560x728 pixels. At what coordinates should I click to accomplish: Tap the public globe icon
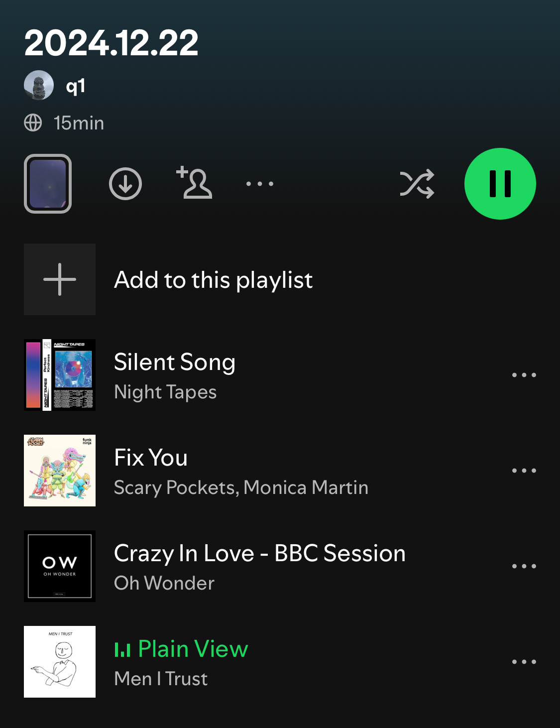(x=33, y=122)
